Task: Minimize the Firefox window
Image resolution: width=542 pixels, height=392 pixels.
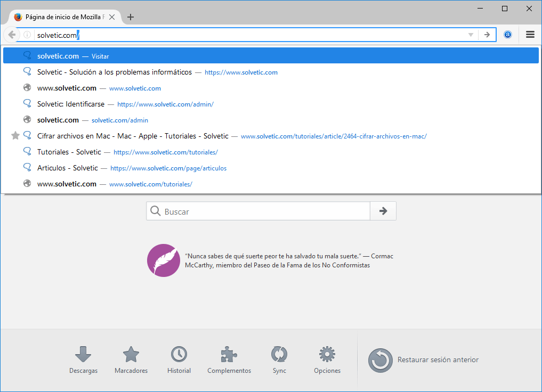Action: point(480,9)
